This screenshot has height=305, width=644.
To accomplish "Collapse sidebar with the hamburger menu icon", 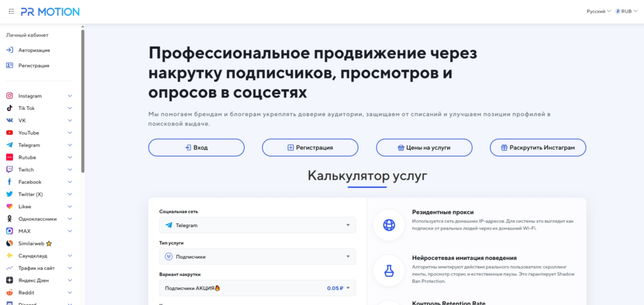I will (11, 11).
